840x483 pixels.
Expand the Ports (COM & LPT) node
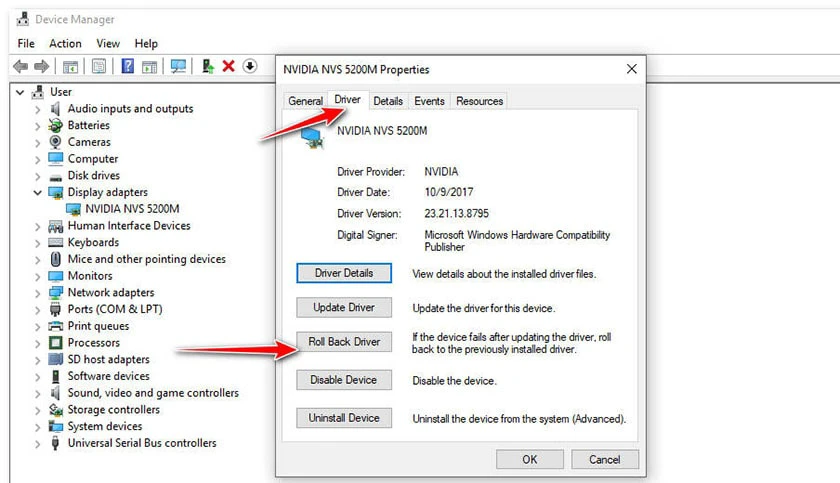point(37,310)
